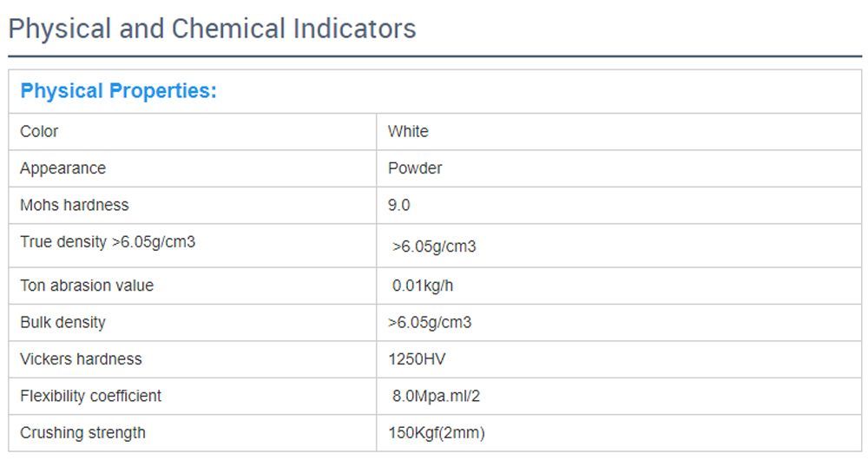
Task: Click the "True density" label in left column
Action: (108, 242)
